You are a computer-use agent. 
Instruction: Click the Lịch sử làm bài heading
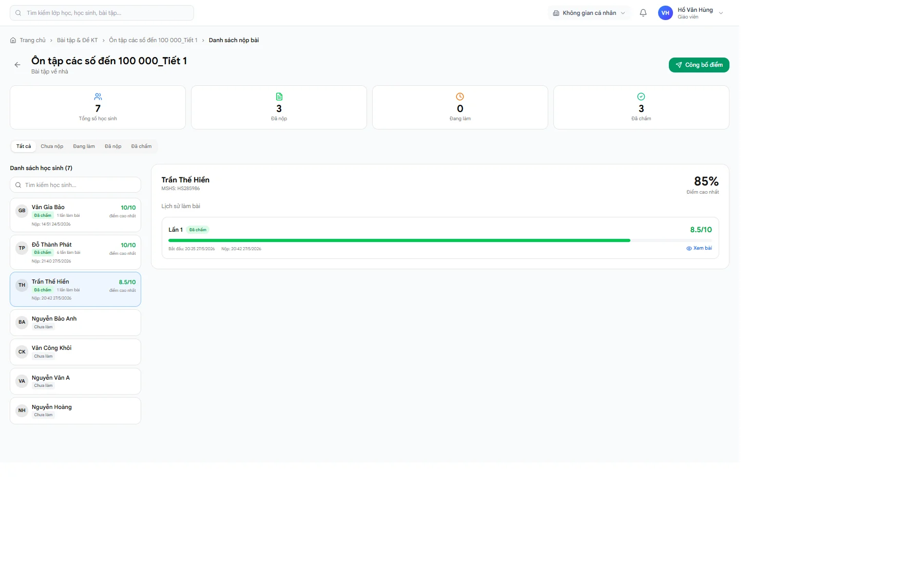(181, 206)
